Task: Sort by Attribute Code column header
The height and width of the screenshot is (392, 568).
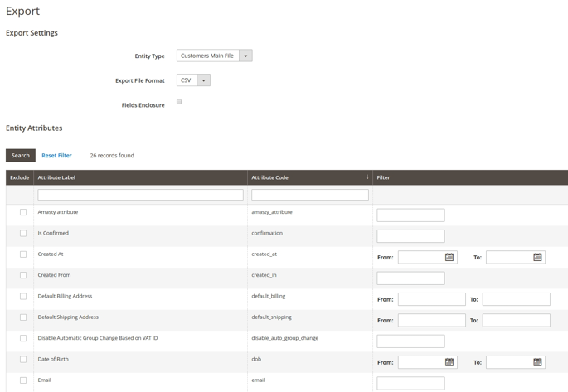Action: pyautogui.click(x=269, y=177)
